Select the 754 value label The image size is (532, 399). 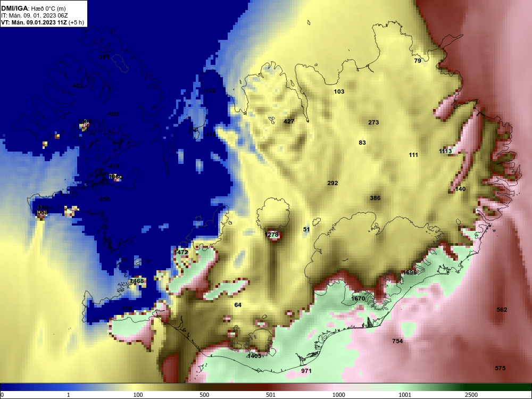click(x=397, y=341)
